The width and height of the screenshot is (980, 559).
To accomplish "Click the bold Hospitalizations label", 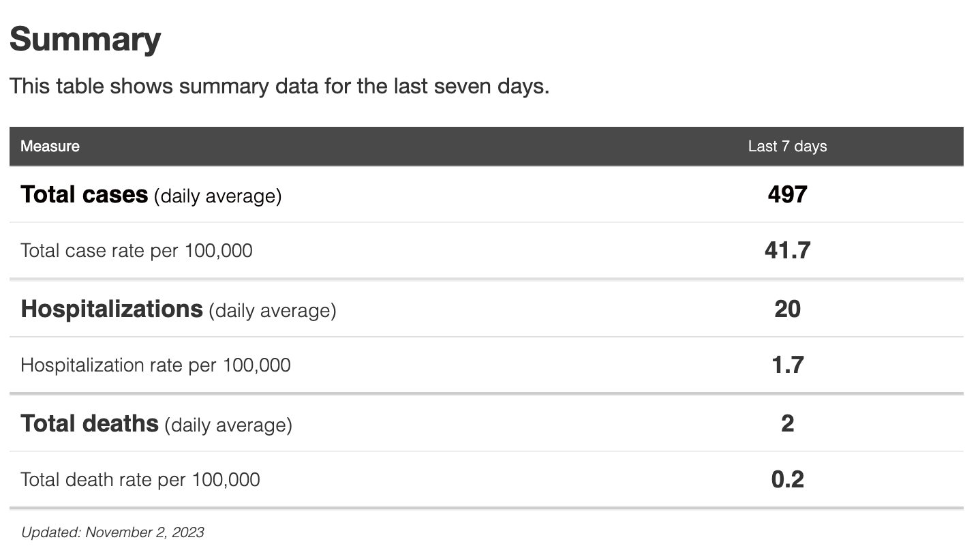I will click(112, 309).
